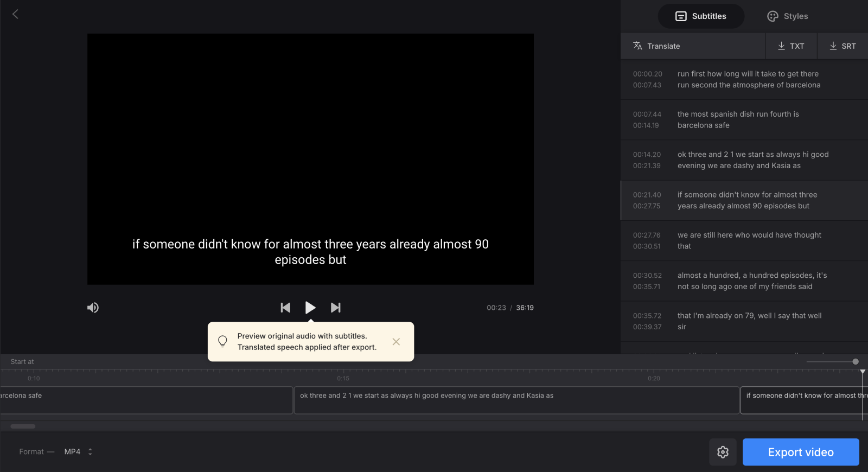The image size is (868, 472).
Task: Click end timestamp 00:35.71
Action: 646,287
